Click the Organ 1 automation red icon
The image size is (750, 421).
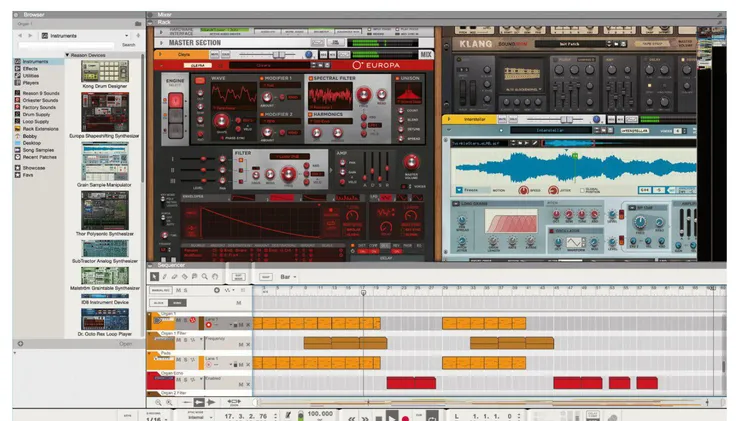pyautogui.click(x=193, y=320)
